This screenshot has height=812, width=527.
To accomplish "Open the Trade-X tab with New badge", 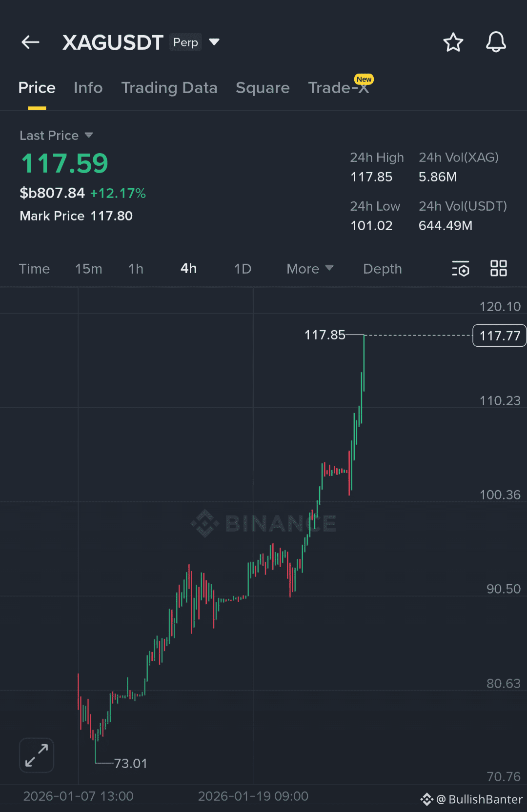I will [x=339, y=88].
